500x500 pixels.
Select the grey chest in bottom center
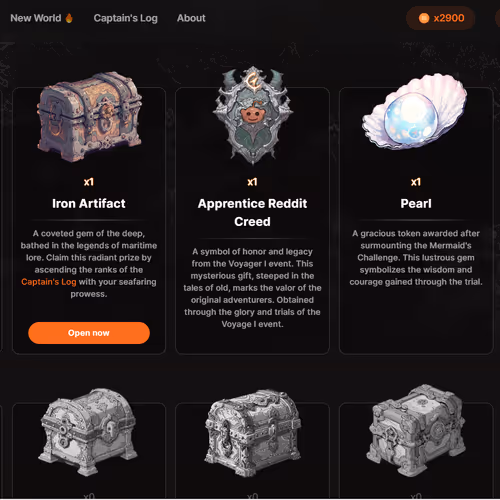point(253,433)
